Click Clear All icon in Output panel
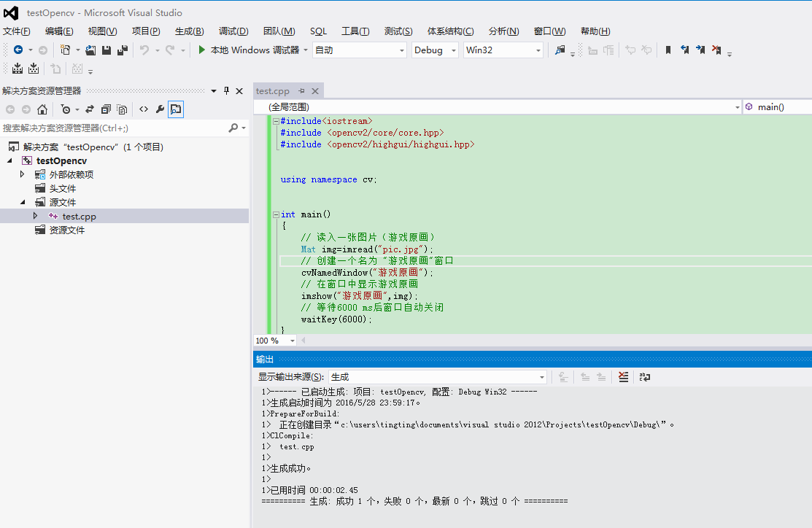 623,377
